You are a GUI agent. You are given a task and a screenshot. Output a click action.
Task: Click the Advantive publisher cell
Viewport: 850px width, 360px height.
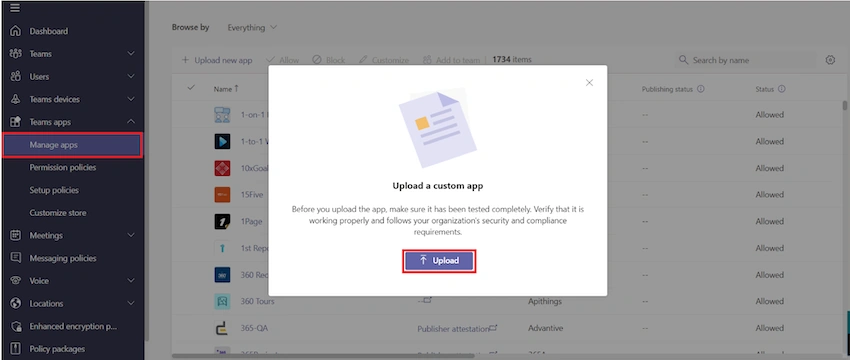tap(545, 328)
